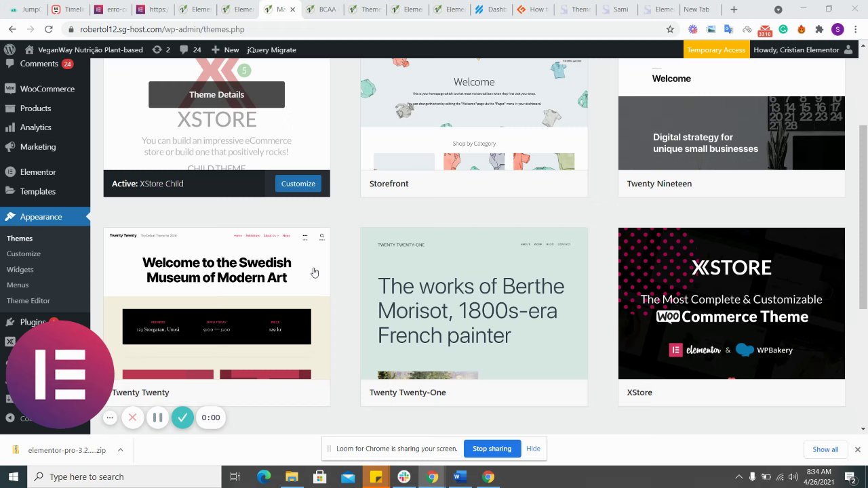Open the Chrome tab search dropdown

point(778,9)
